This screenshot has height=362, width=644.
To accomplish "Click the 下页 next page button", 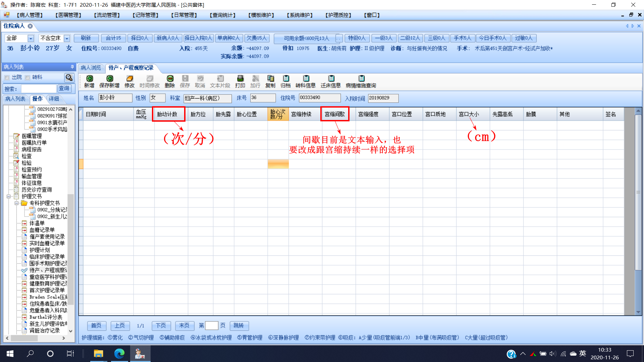I will click(161, 325).
